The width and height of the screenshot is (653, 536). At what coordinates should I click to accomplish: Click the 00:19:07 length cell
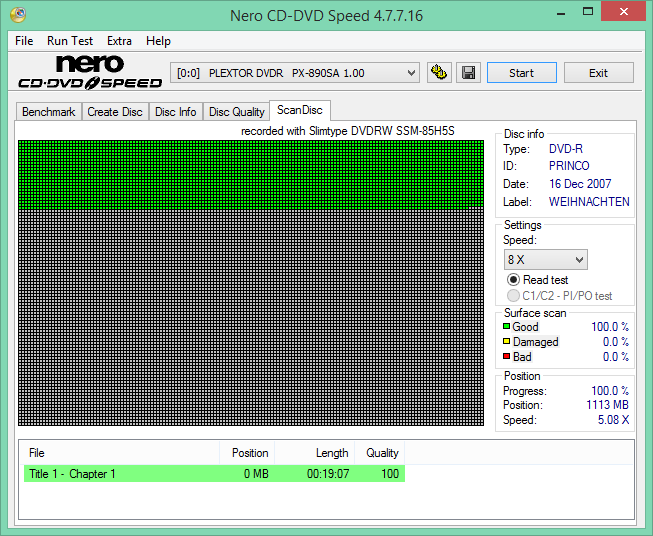pyautogui.click(x=328, y=474)
